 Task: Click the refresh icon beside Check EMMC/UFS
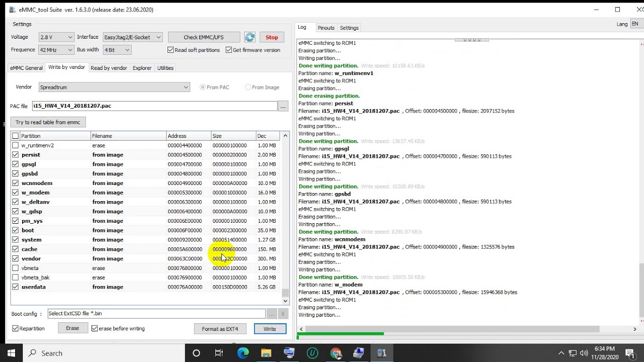click(250, 37)
